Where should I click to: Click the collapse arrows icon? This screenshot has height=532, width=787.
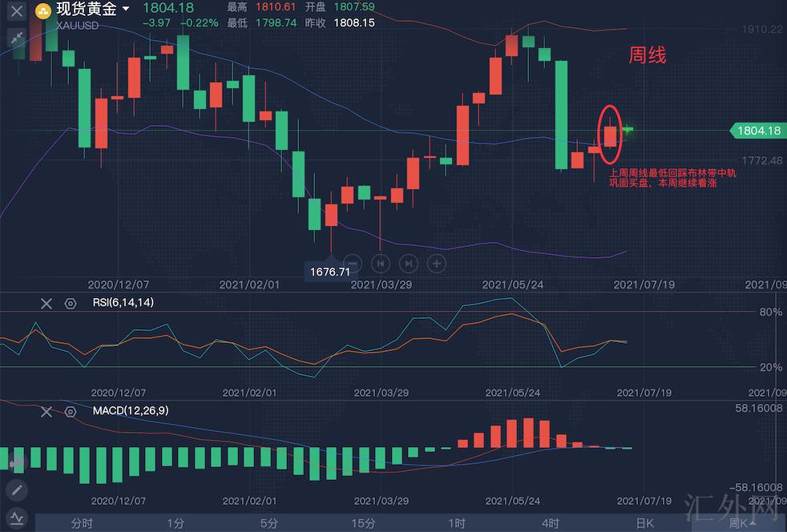16,37
